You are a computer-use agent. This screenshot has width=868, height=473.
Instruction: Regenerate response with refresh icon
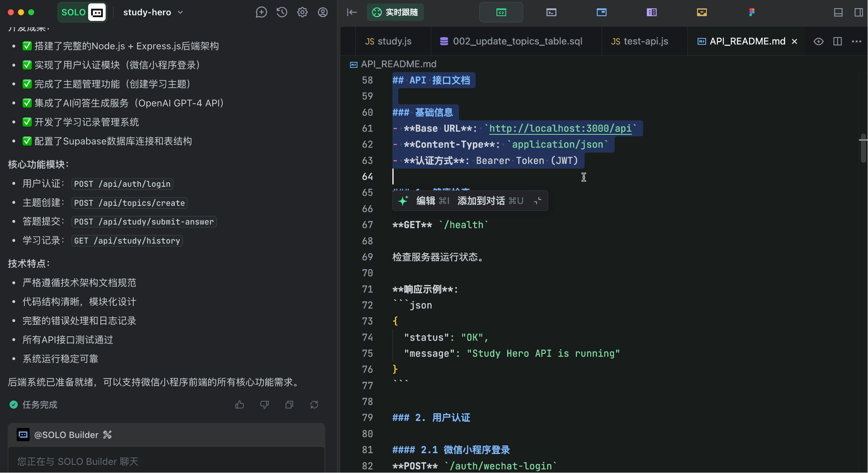[x=314, y=405]
